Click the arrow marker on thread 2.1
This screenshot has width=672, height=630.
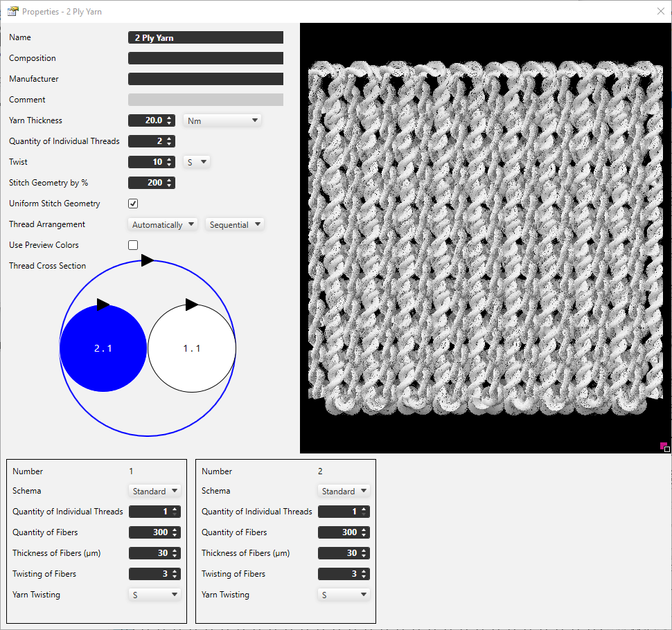pos(103,305)
